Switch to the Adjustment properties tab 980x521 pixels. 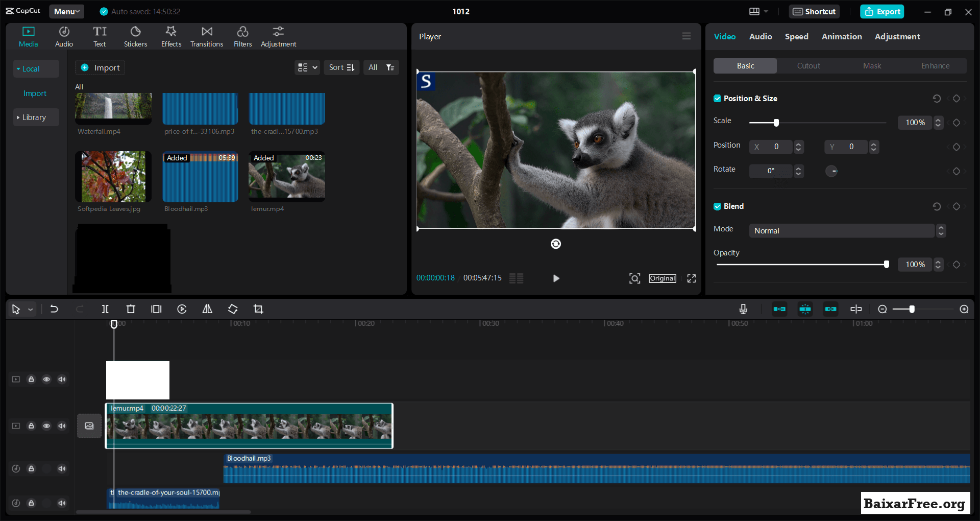[x=897, y=37]
